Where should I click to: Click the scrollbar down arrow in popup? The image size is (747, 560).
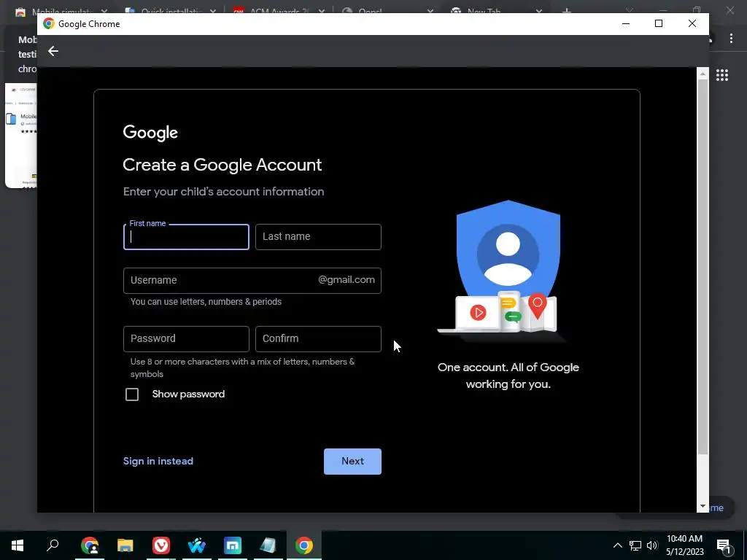tap(703, 507)
